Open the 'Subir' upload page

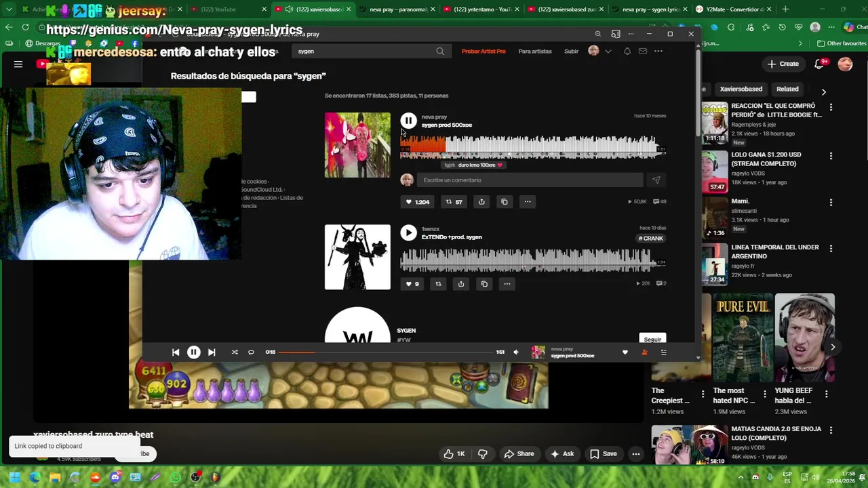click(x=572, y=52)
